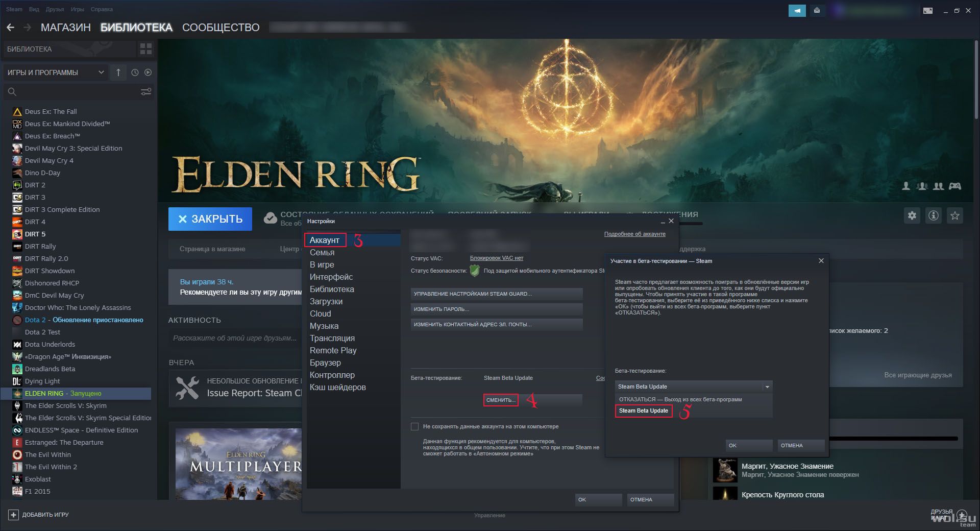980x531 pixels.
Task: Select 'Steam Beta Update' in dropdown list
Action: coord(644,411)
